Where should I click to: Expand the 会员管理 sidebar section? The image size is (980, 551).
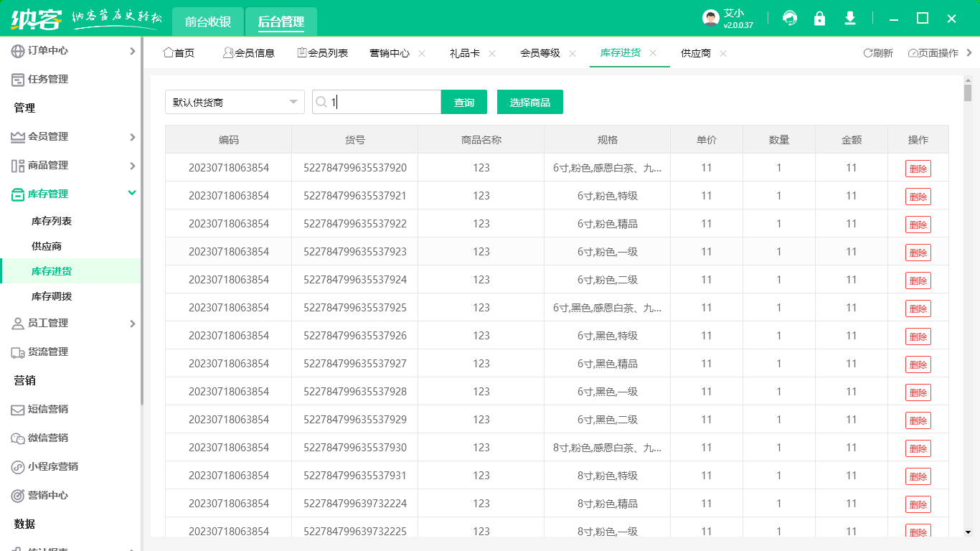pos(132,137)
